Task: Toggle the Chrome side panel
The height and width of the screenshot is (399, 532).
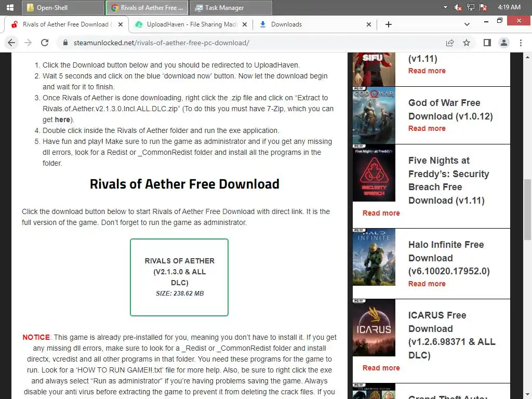Action: point(487,43)
